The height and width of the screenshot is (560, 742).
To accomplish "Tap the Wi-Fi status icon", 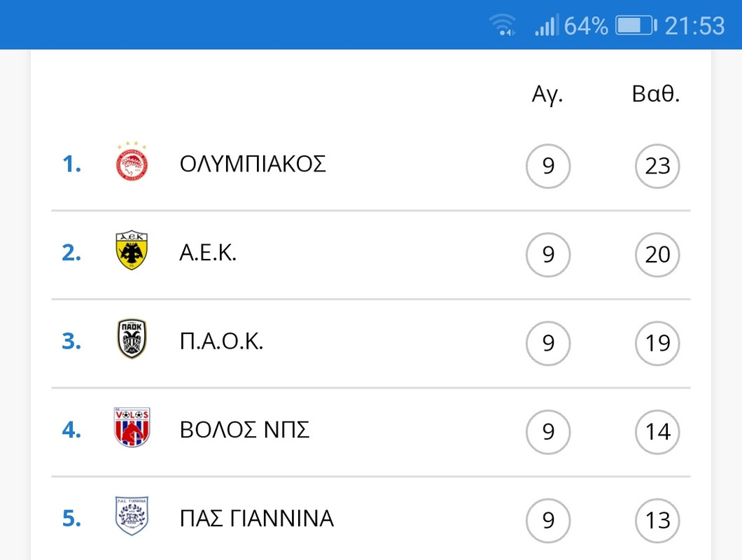I will [x=503, y=25].
